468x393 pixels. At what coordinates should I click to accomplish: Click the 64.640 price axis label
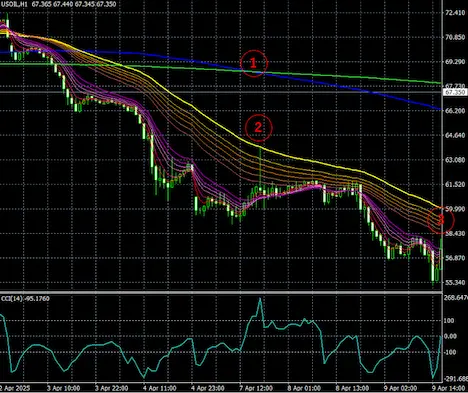coord(455,135)
